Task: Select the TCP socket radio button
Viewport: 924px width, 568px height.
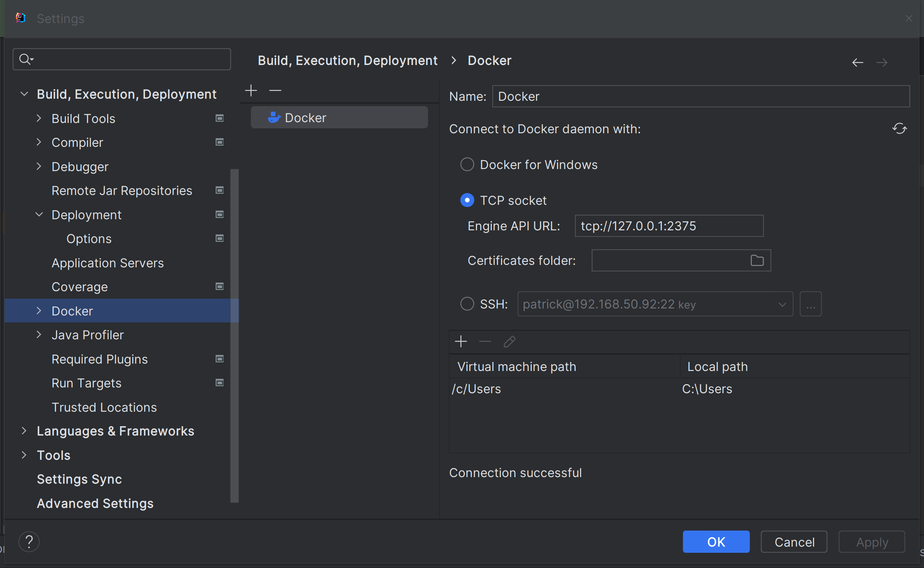Action: click(x=467, y=200)
